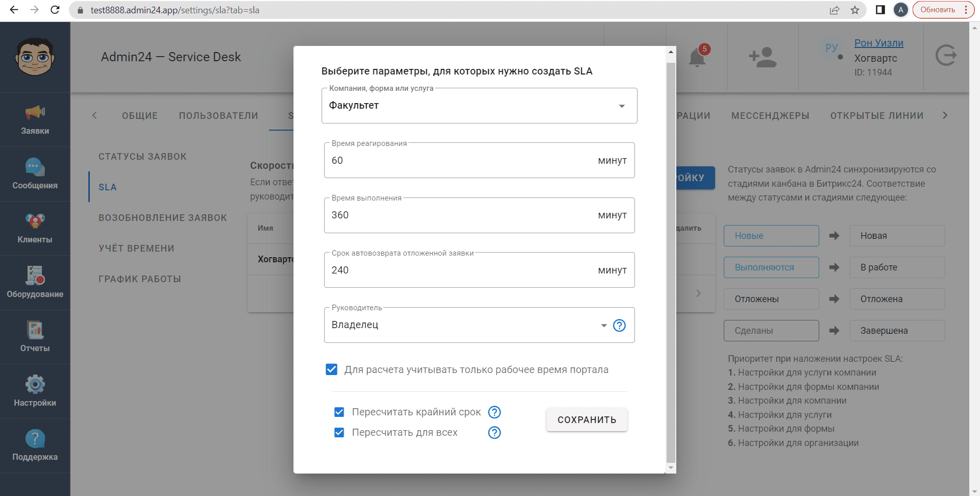Click the add user icon
The height and width of the screenshot is (496, 980).
pos(763,57)
